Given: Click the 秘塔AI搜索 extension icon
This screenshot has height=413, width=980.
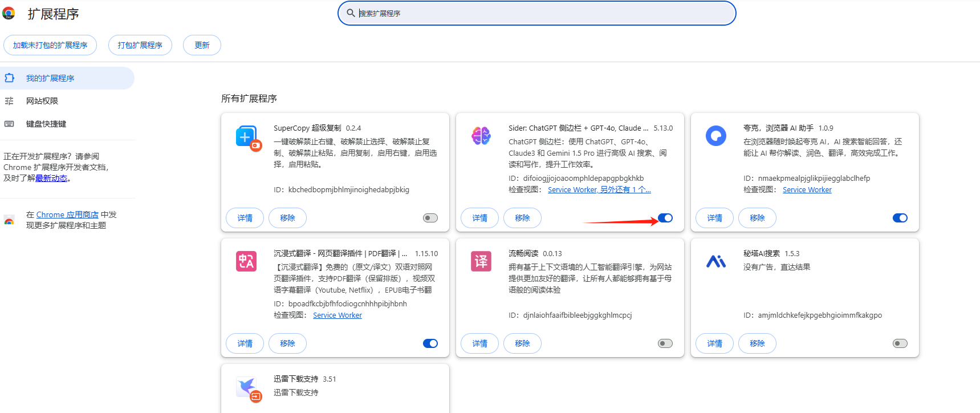Looking at the screenshot, I should click(716, 261).
